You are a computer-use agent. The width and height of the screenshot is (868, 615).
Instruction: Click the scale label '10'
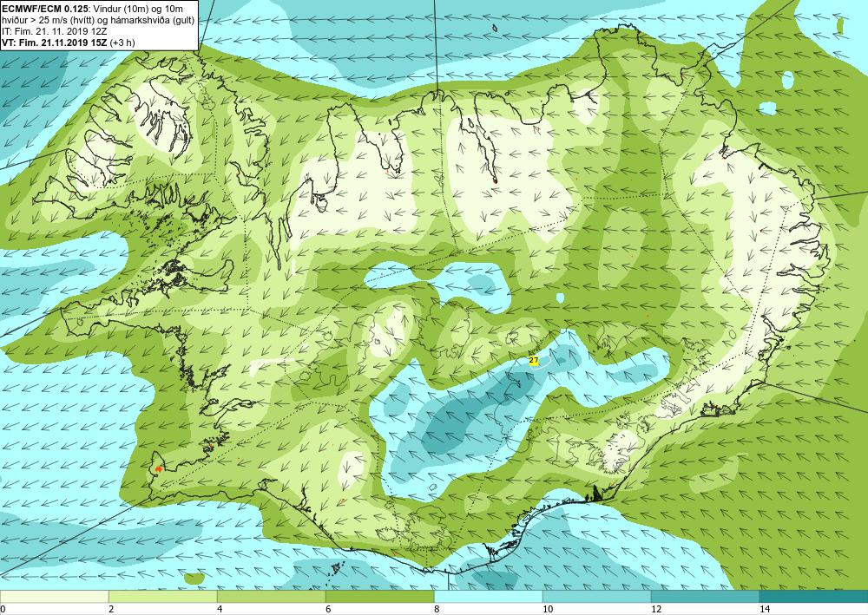(548, 609)
